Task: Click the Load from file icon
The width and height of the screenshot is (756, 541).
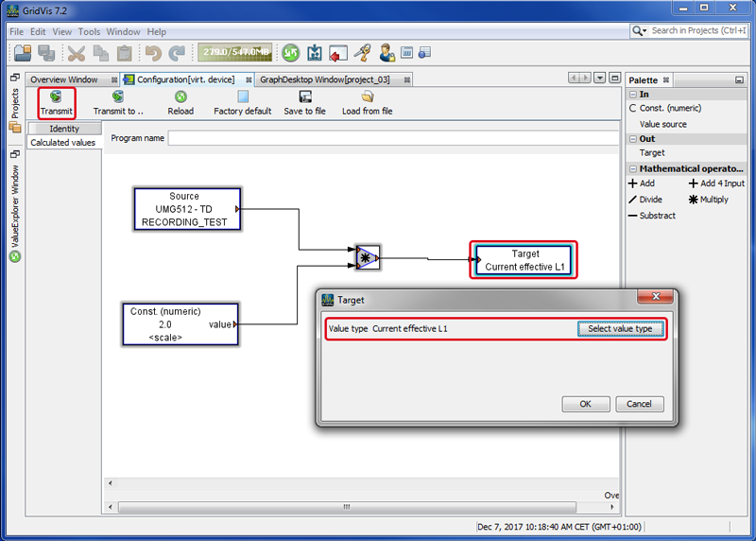Action: pos(367,96)
